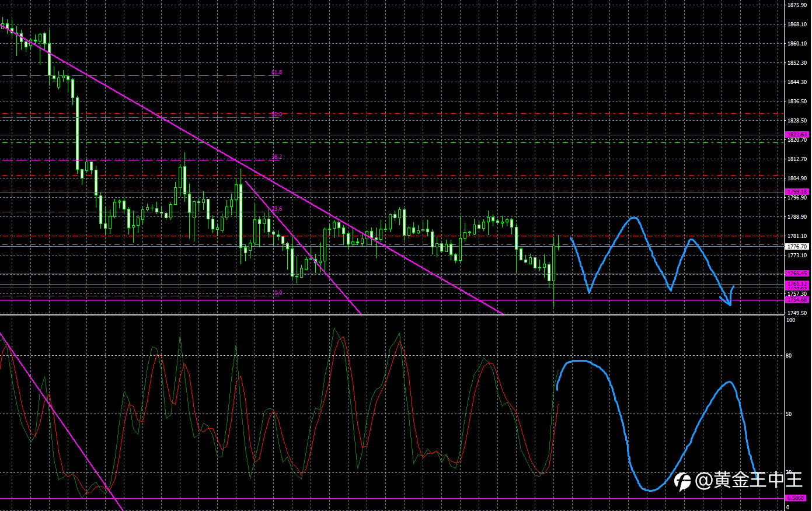Click the Fibonacci 50.0 level label
The image size is (812, 511).
click(x=277, y=114)
